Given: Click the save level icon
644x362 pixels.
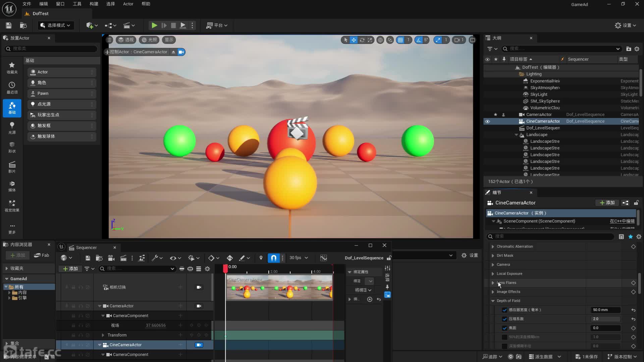Looking at the screenshot, I should point(9,25).
